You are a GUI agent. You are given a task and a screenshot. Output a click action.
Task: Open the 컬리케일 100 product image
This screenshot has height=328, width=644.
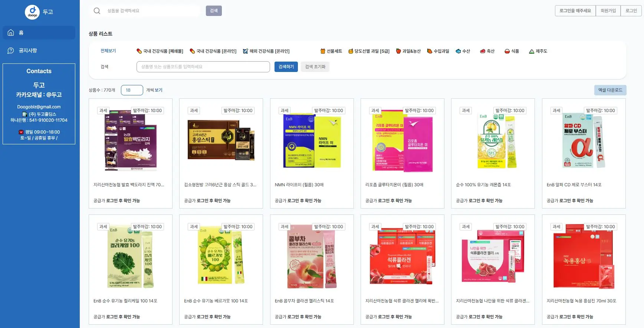coord(131,258)
